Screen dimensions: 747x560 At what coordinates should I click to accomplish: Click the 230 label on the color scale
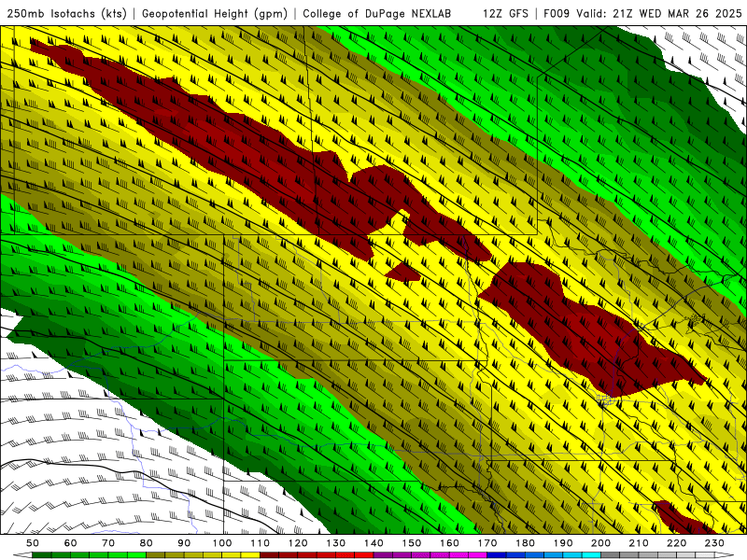click(714, 543)
